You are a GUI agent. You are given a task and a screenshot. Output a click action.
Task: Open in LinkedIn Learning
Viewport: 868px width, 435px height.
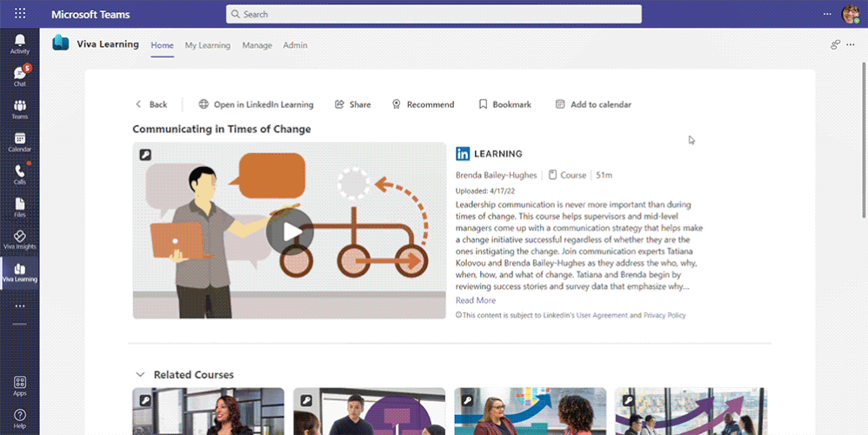[256, 104]
